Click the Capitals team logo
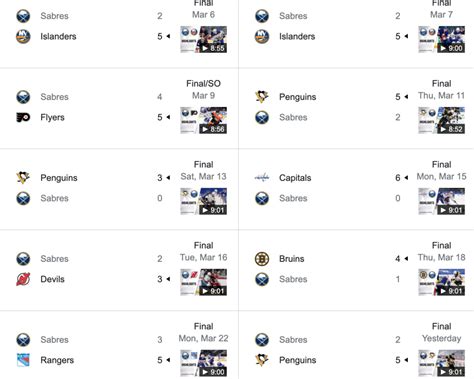The image size is (474, 379). (x=262, y=178)
